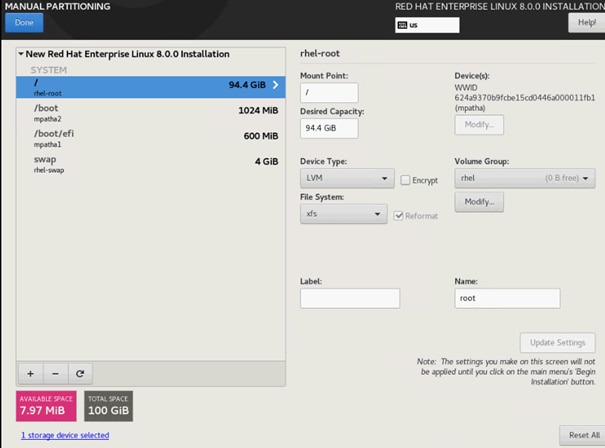Click the Mount Point input field
The height and width of the screenshot is (448, 605).
click(x=329, y=93)
